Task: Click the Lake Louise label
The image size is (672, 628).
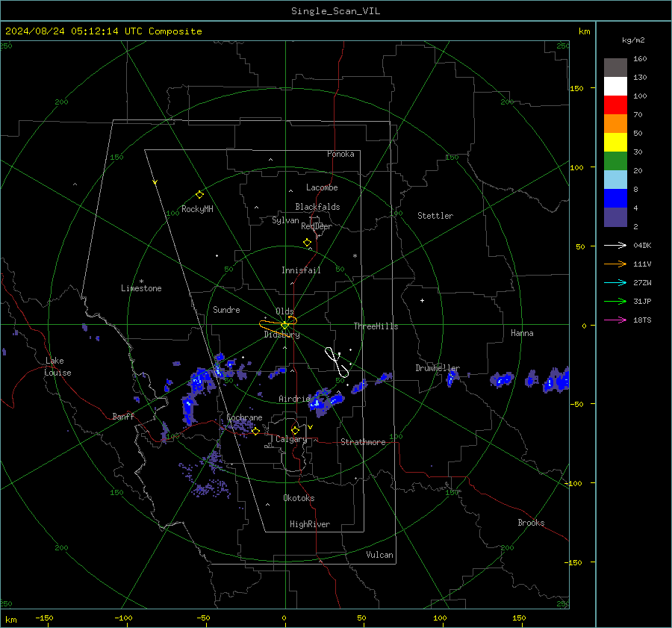Action: coord(57,367)
